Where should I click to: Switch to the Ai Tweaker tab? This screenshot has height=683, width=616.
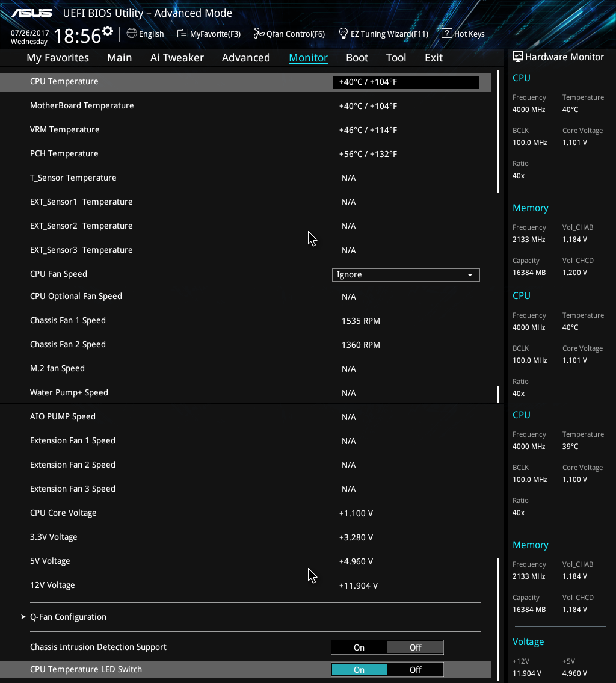(177, 58)
